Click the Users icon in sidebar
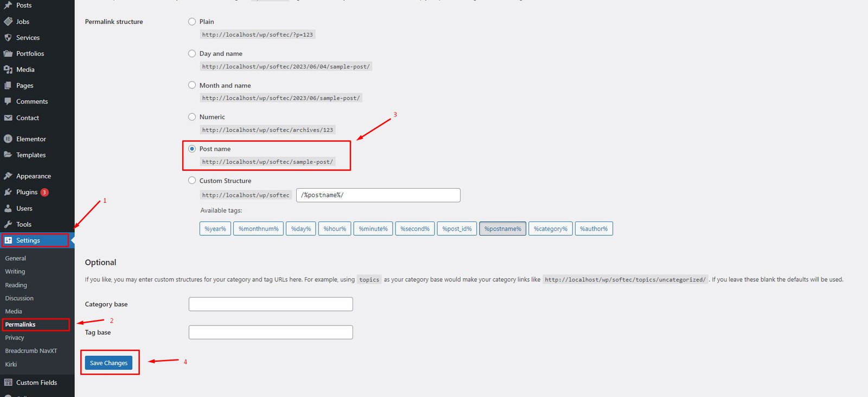This screenshot has height=397, width=868. click(x=8, y=209)
